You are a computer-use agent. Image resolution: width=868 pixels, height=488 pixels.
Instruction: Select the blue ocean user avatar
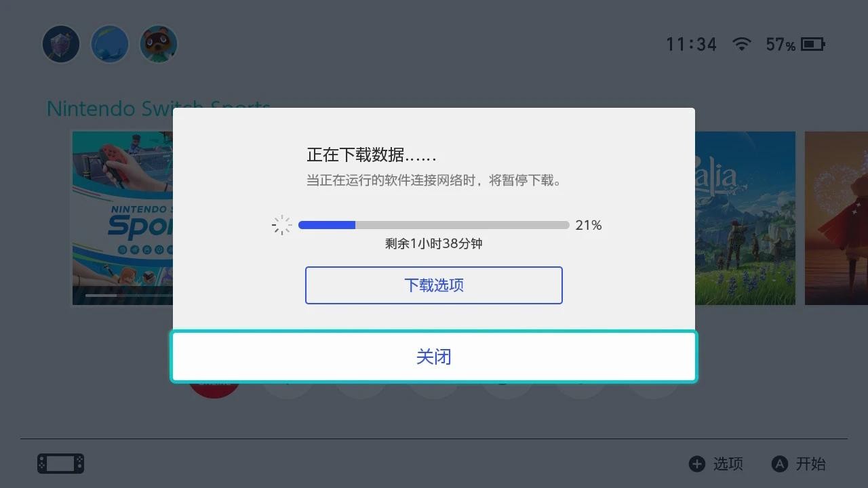pyautogui.click(x=110, y=44)
